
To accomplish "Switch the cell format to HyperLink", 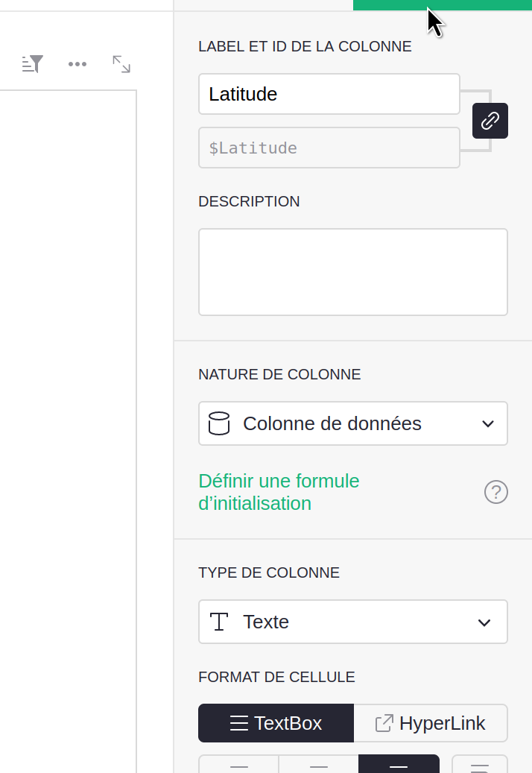I will pos(431,723).
